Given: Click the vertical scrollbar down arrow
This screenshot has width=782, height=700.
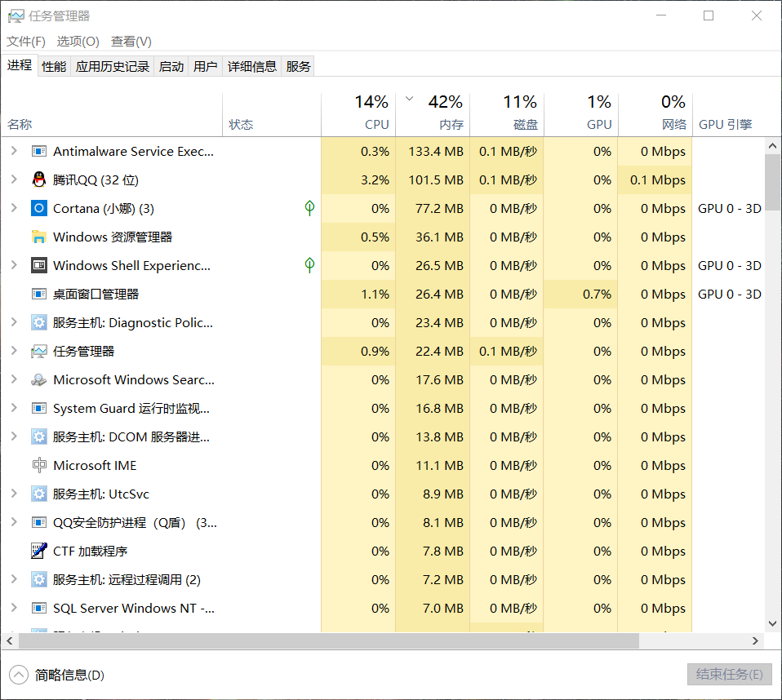Looking at the screenshot, I should (x=772, y=623).
